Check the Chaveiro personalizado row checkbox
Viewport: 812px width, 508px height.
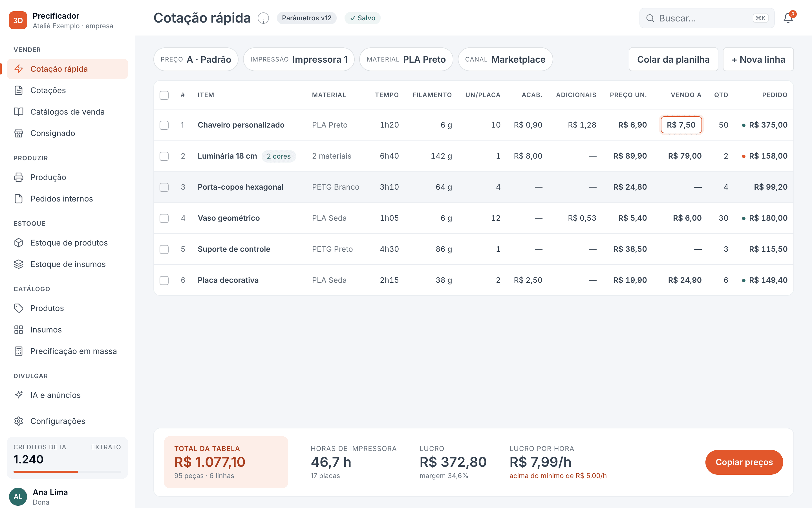(x=164, y=125)
